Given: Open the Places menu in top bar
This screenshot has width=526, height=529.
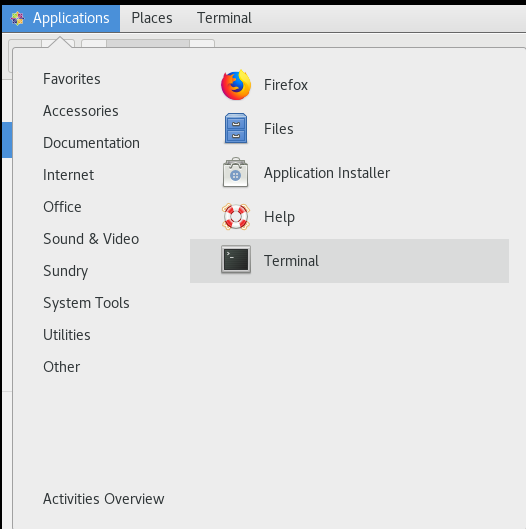Looking at the screenshot, I should point(152,18).
